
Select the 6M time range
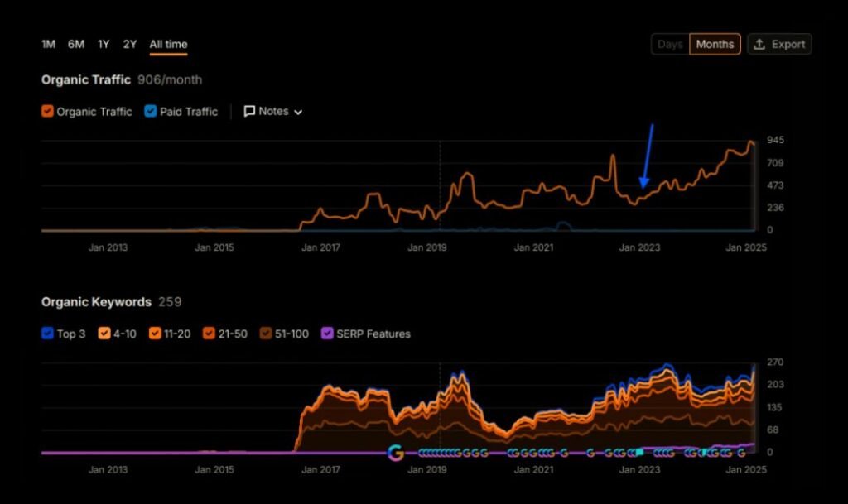click(x=76, y=45)
